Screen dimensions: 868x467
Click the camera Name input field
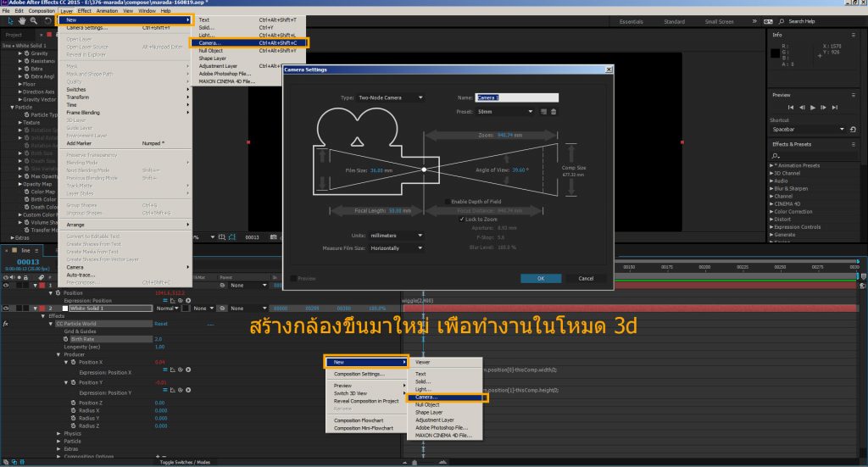516,97
